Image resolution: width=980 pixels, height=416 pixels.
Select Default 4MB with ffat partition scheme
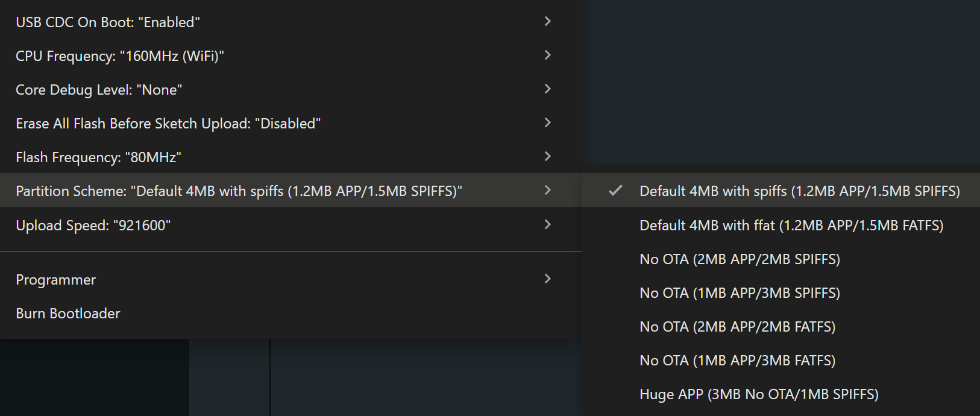[791, 225]
